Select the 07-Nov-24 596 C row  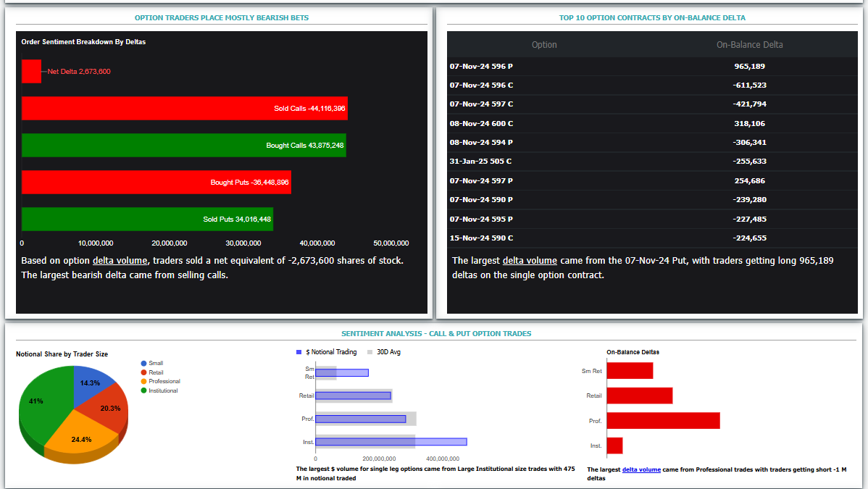652,85
